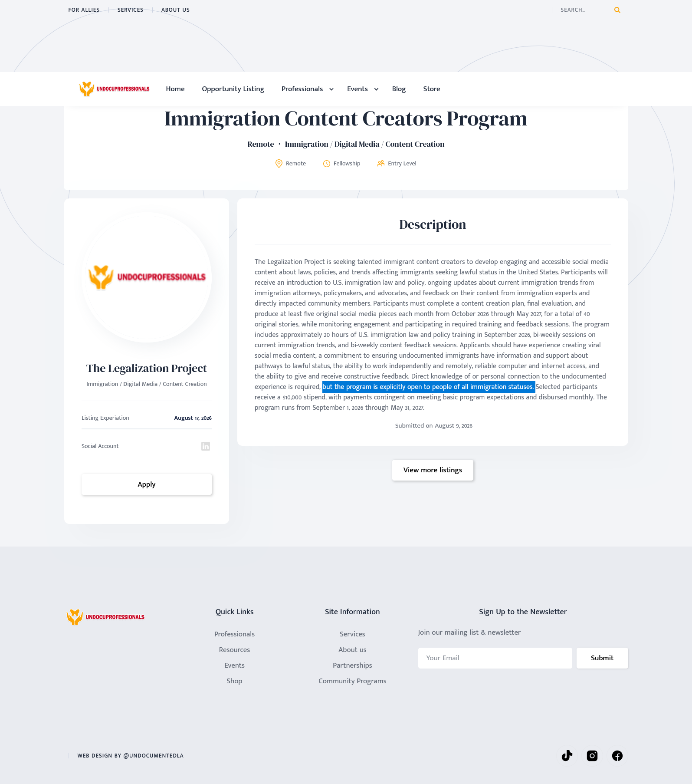Image resolution: width=692 pixels, height=784 pixels.
Task: Open the LinkedIn social account icon
Action: click(206, 446)
